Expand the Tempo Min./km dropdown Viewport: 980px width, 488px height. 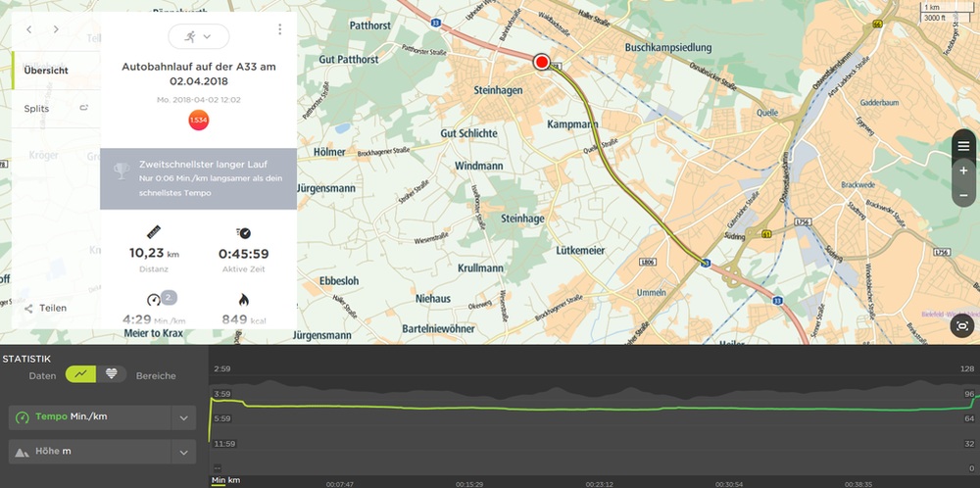(183, 418)
